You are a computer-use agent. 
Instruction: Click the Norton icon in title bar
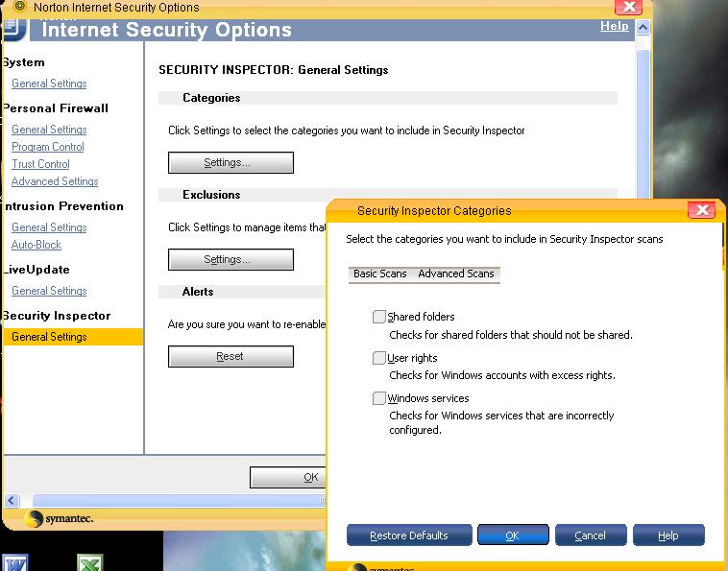tap(19, 6)
